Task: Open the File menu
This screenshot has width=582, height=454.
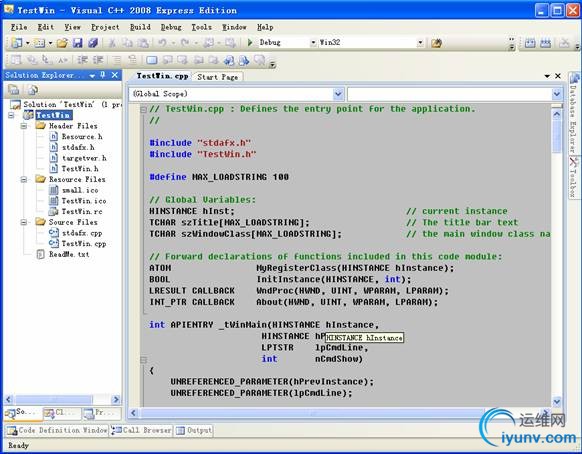Action: click(x=19, y=27)
